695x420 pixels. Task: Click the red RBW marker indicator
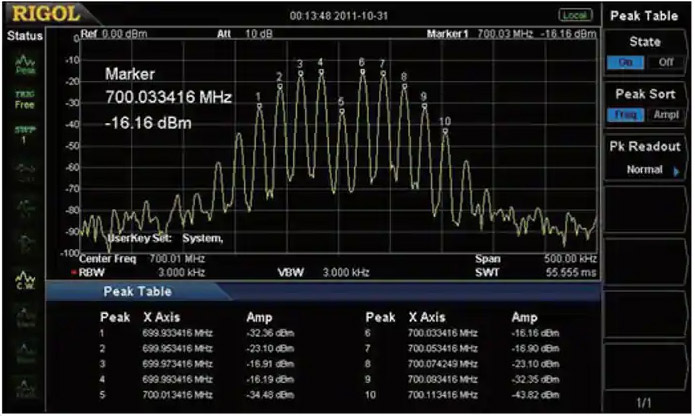[x=73, y=271]
